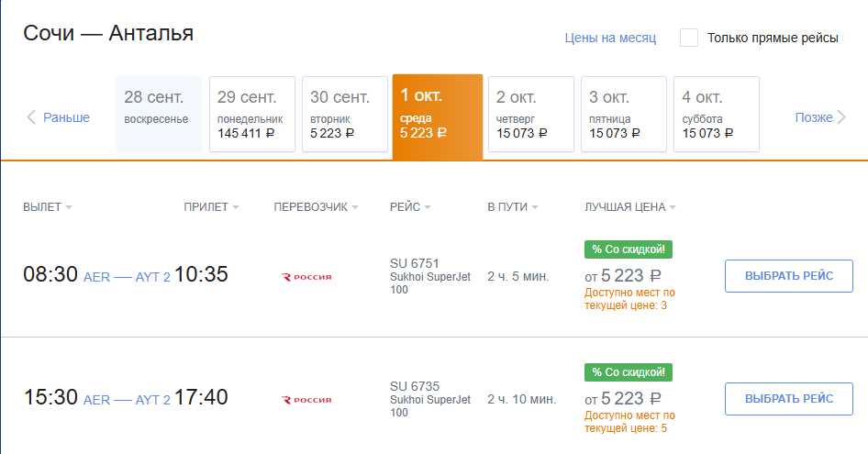The height and width of the screenshot is (454, 868).
Task: Sort by ПРИЛЕТ column arrow
Action: [x=236, y=207]
